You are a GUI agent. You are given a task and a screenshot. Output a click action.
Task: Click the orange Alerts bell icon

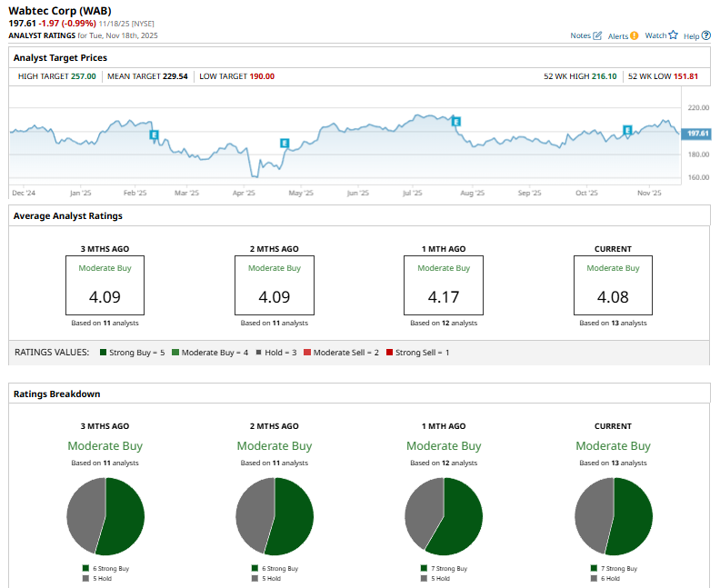[x=634, y=35]
